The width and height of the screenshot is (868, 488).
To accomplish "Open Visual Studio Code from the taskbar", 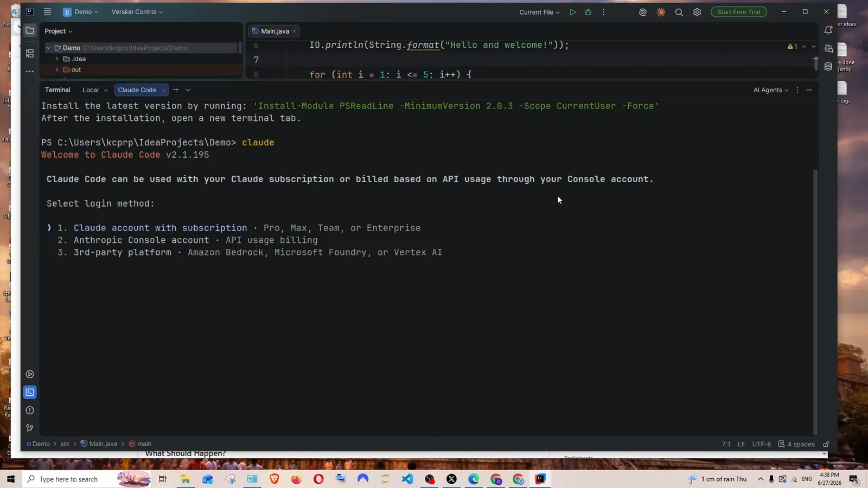I will coord(407,479).
